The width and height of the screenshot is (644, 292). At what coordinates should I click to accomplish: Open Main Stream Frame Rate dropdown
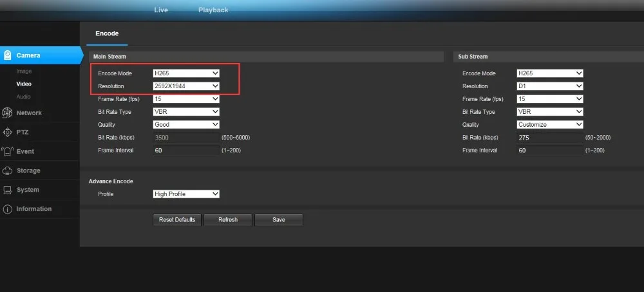click(x=186, y=99)
